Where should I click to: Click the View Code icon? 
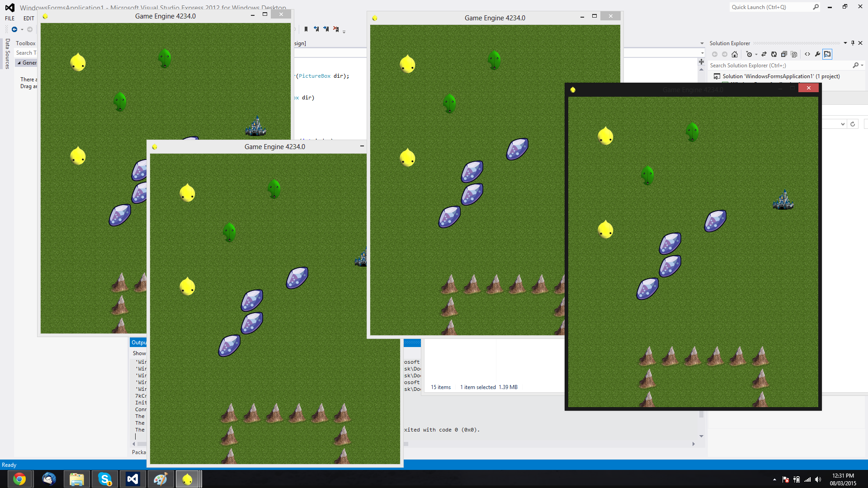pos(807,54)
